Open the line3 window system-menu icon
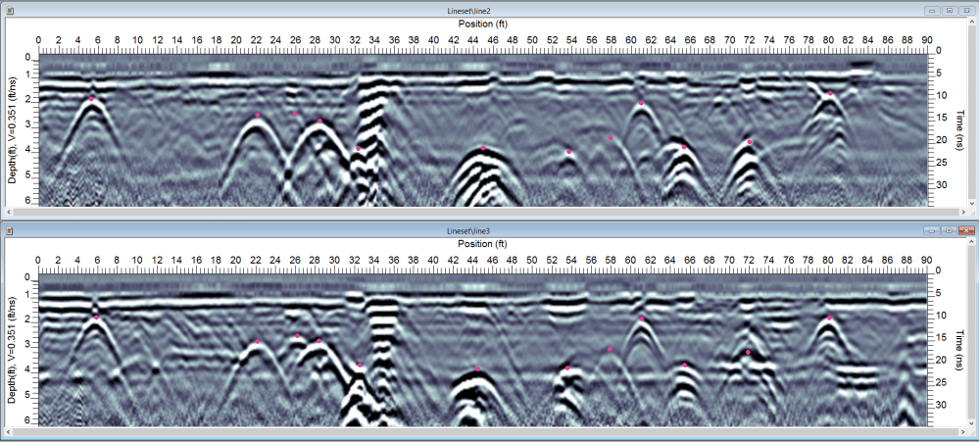 10,230
